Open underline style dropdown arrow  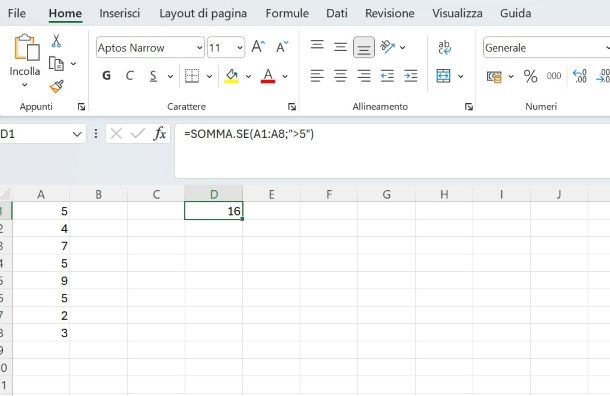click(170, 76)
